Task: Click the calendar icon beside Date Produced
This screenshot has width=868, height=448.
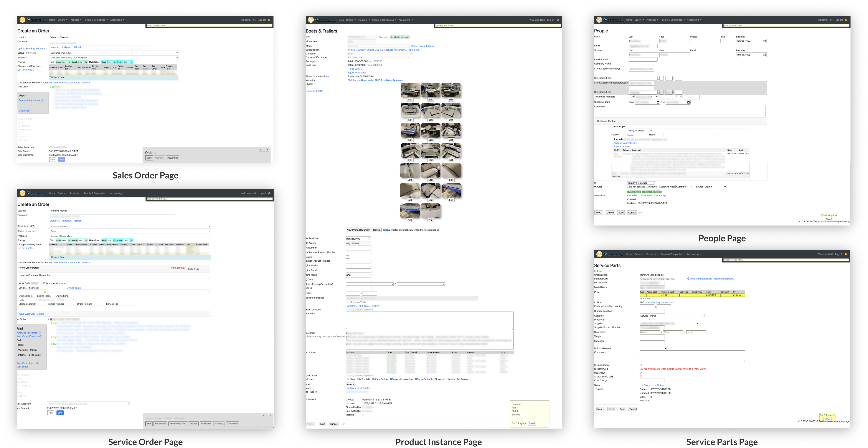Action: pyautogui.click(x=369, y=239)
